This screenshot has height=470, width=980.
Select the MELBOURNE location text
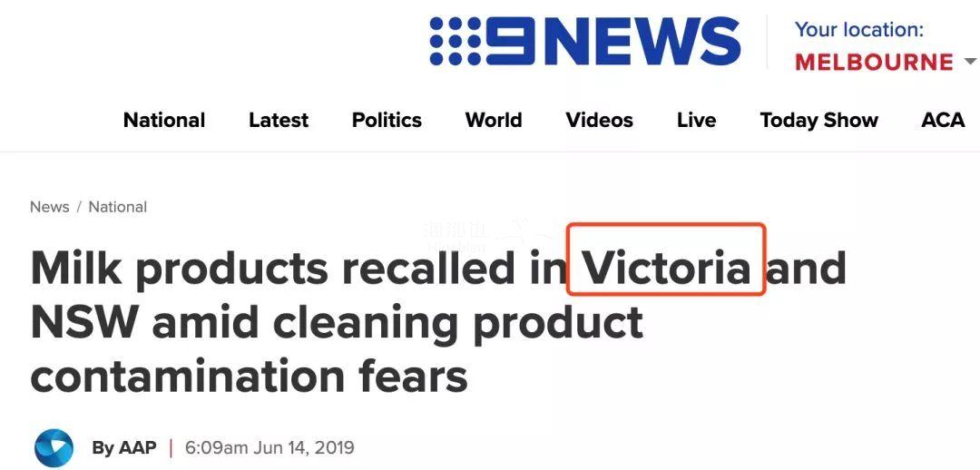[x=874, y=62]
